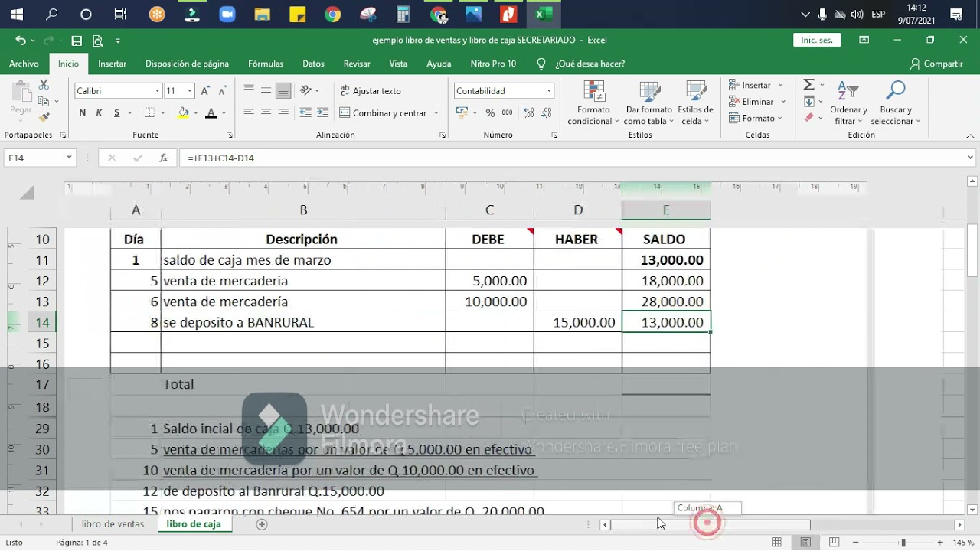
Task: Toggle Bold (N) formatting
Action: 82,113
